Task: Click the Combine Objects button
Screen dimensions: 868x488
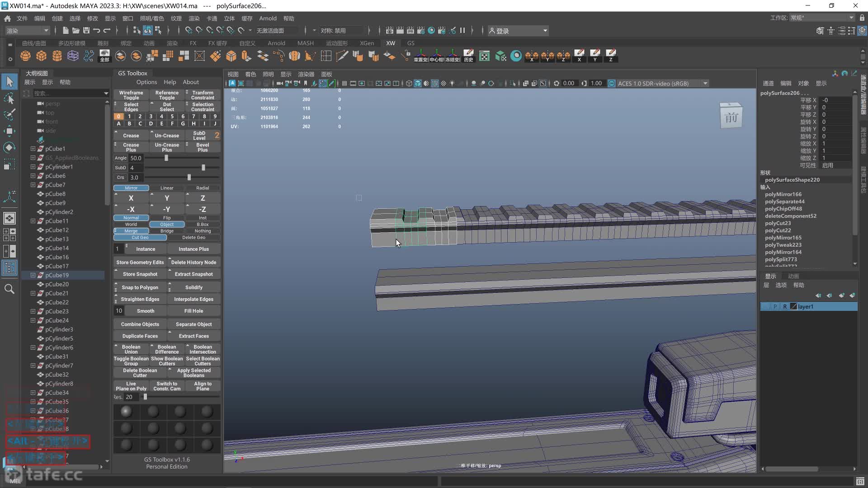Action: [x=140, y=324]
